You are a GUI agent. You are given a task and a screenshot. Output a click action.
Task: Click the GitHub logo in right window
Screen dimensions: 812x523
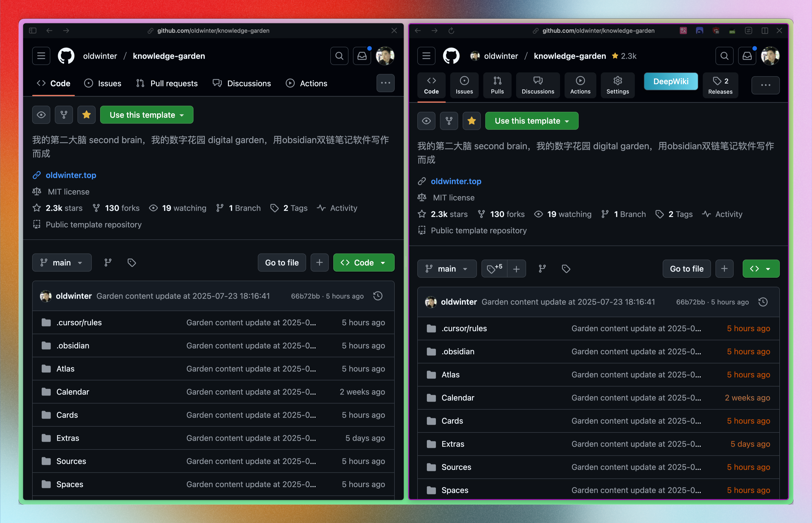451,56
